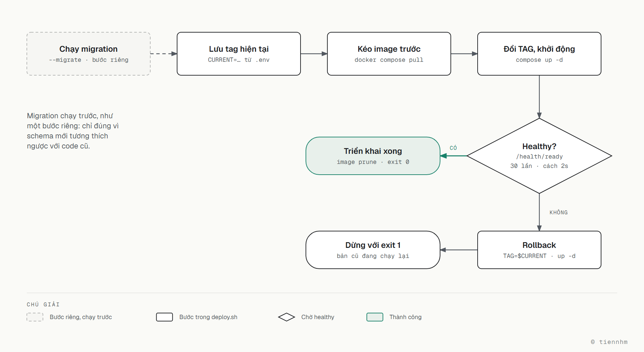Image resolution: width=644 pixels, height=352 pixels.
Task: Click the 'CÓ' branch label
Action: 453,148
